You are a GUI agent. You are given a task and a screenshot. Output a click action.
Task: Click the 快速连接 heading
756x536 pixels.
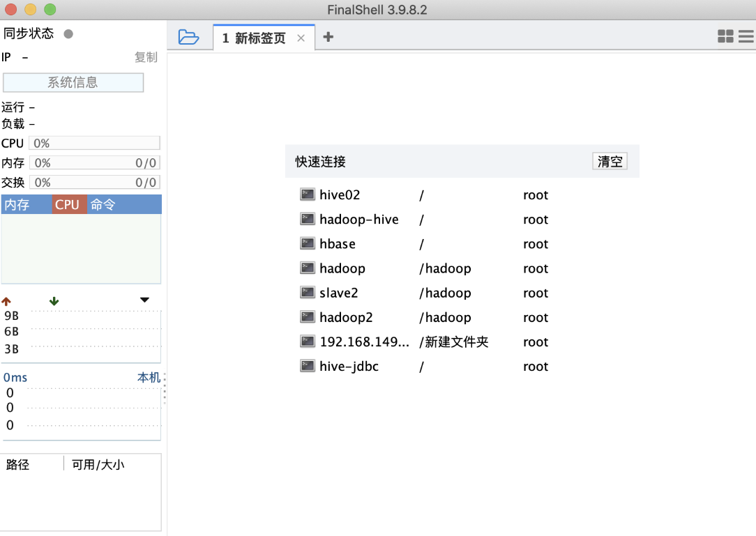[x=320, y=162]
